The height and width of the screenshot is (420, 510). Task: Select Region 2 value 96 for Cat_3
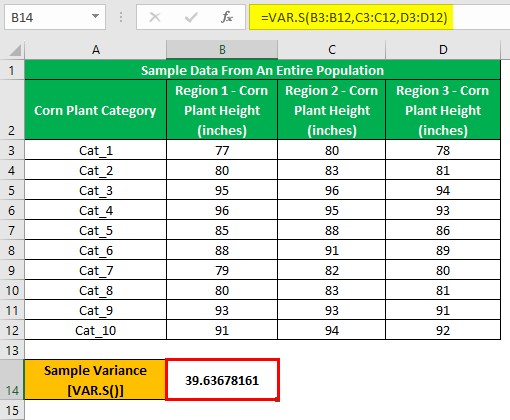coord(332,190)
